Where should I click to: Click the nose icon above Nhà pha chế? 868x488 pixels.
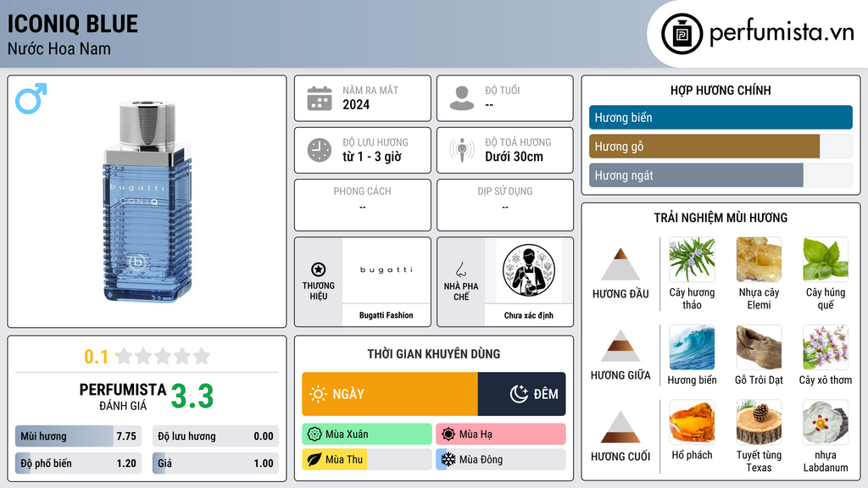coord(460,269)
